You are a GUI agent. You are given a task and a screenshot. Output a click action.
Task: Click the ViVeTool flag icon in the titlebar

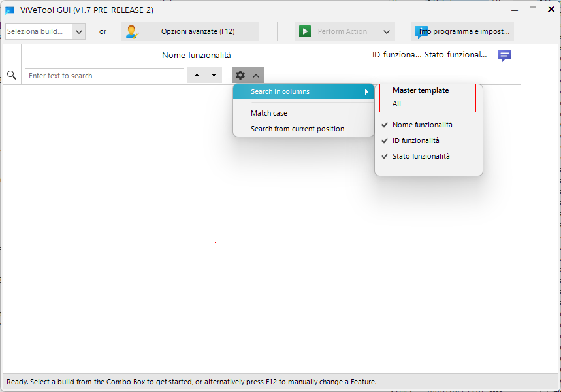click(x=8, y=9)
